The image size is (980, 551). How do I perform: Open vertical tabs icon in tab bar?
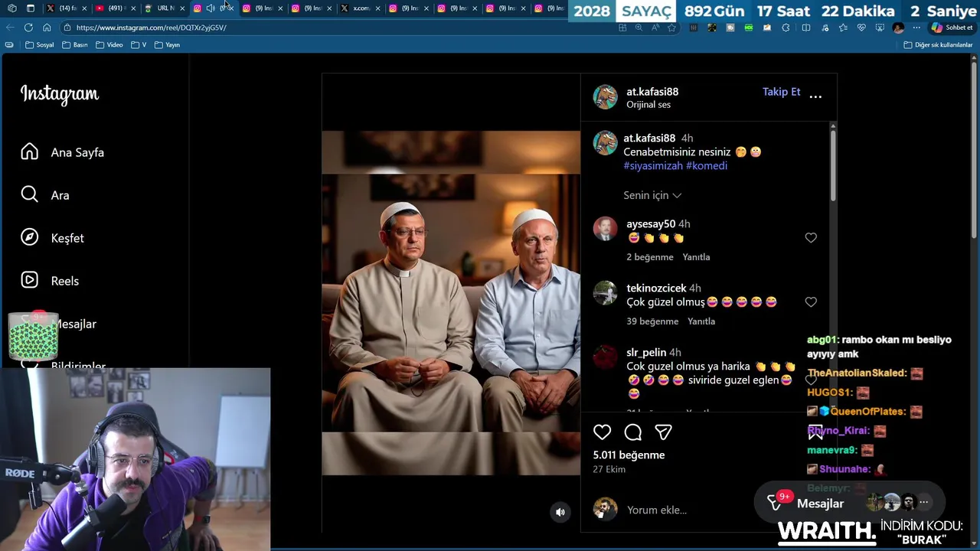coord(30,8)
